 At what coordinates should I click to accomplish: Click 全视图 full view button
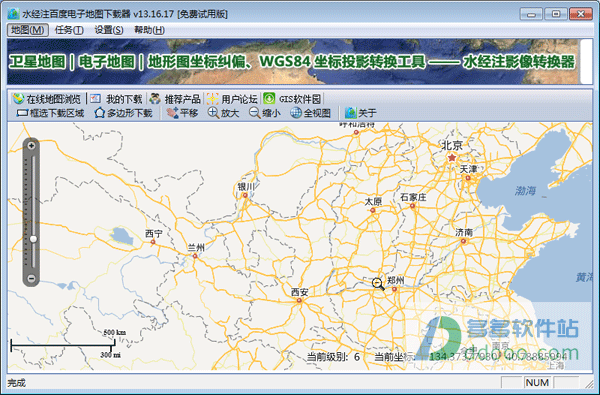(x=310, y=113)
